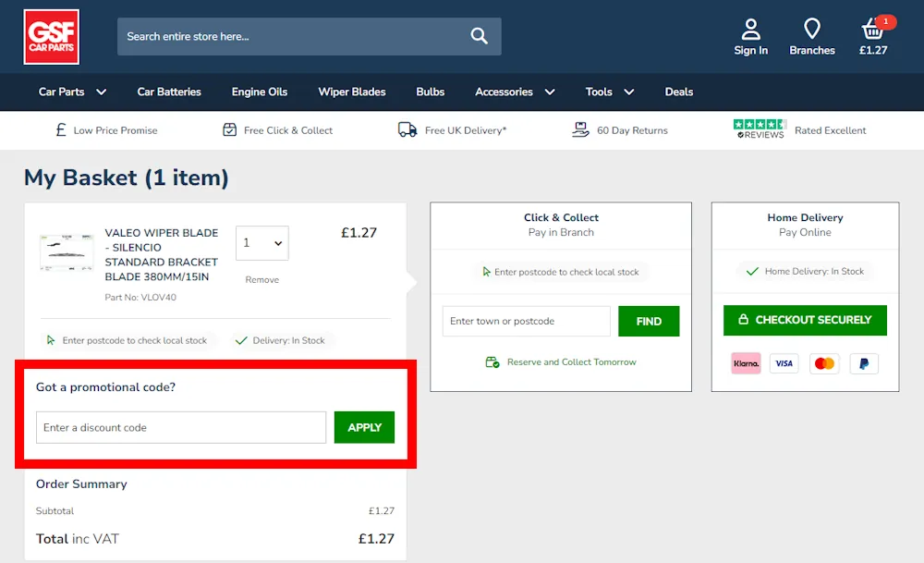Click the pound sign Low Price Promise icon
This screenshot has height=563, width=924.
coord(61,129)
